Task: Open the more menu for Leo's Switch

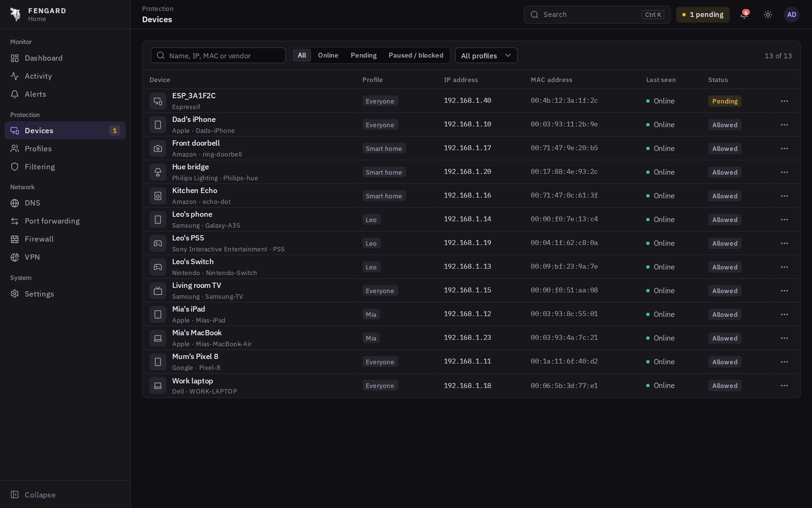Action: pyautogui.click(x=784, y=267)
